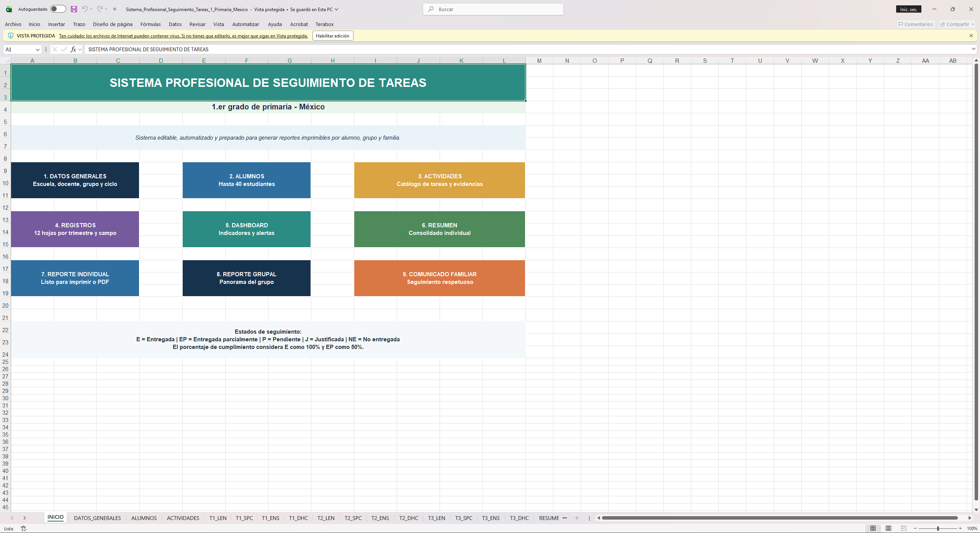
Task: Click the formula bar confirm checkmark icon
Action: (64, 49)
